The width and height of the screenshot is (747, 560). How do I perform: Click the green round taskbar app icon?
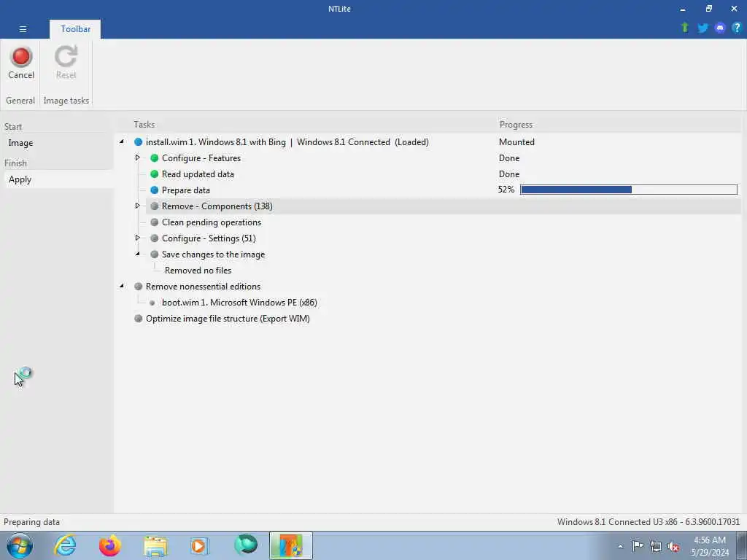[246, 545]
